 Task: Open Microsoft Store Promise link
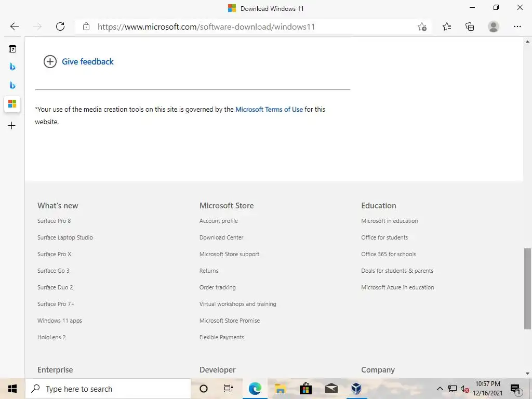tap(230, 321)
